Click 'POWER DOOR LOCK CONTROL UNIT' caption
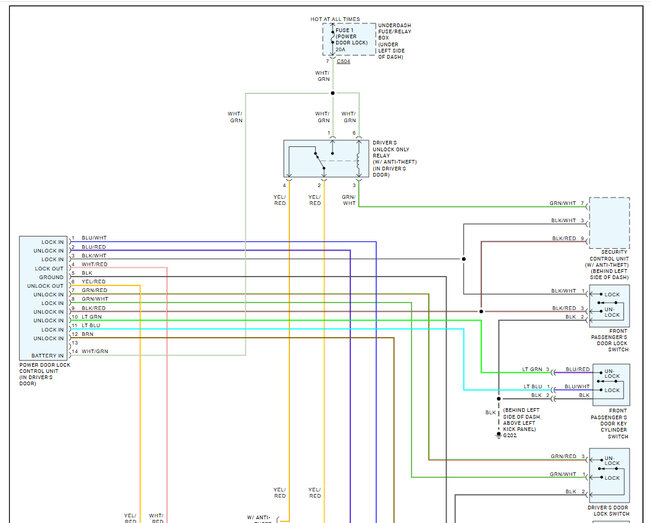The image size is (650, 523). [x=44, y=374]
